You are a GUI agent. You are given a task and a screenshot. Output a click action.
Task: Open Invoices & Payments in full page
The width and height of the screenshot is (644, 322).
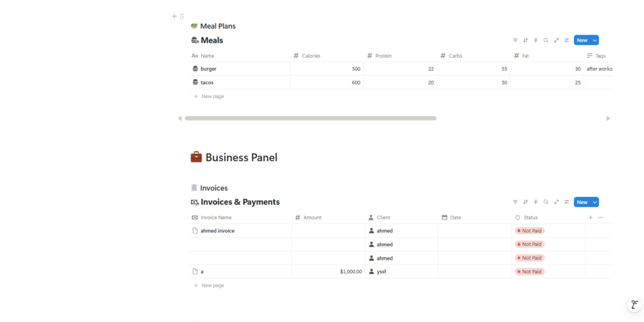tap(556, 202)
